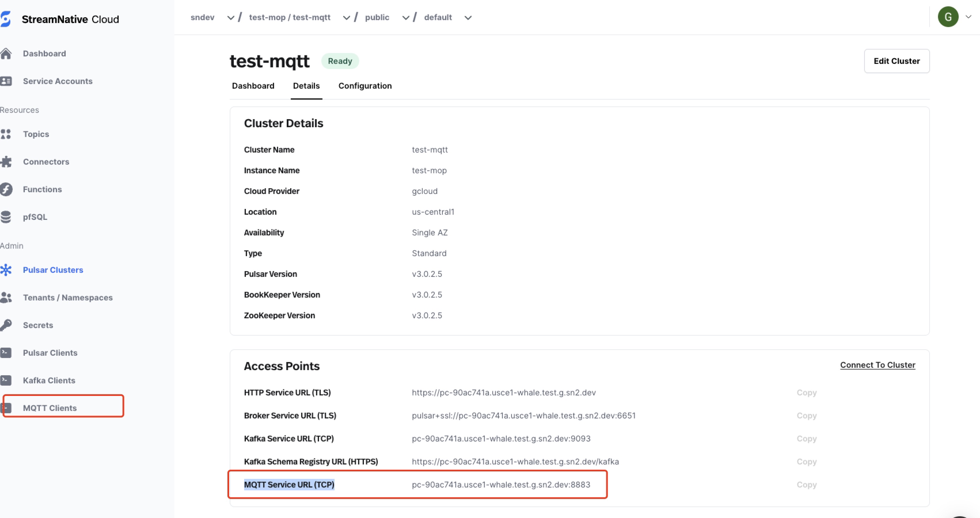Screen dimensions: 980x518
Task: Expand the sndev organization dropdown
Action: pyautogui.click(x=230, y=18)
